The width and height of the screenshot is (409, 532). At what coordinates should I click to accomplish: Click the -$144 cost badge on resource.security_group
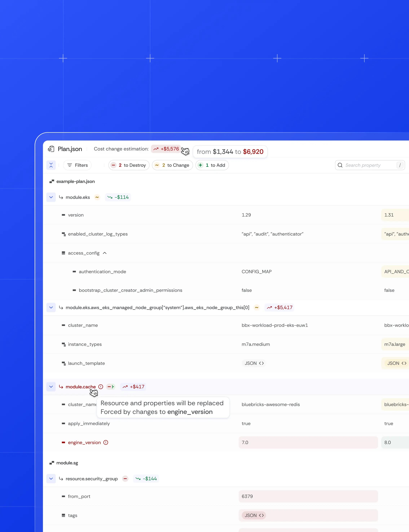(x=146, y=478)
